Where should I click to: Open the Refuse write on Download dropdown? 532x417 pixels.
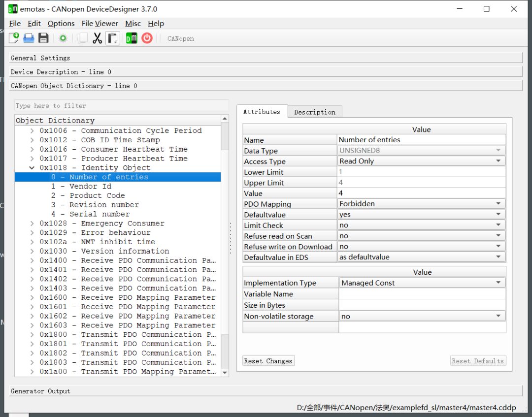[422, 247]
